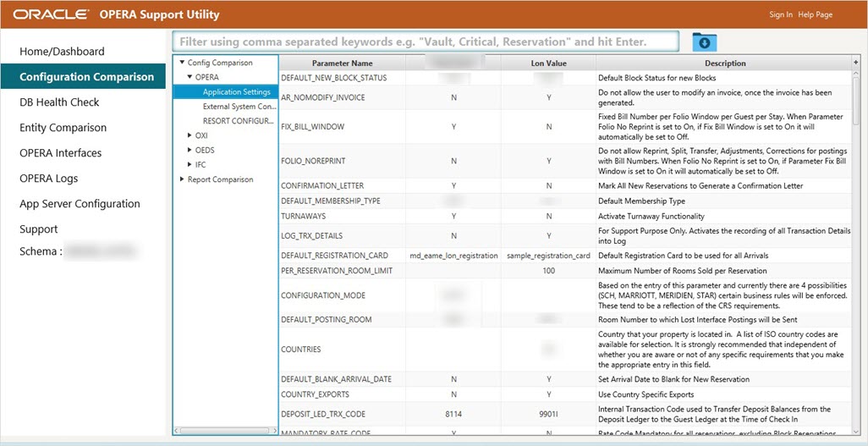Select the CONFIGURATION_MODE parameter cell
Viewport: 868px width, 446px height.
click(x=342, y=295)
